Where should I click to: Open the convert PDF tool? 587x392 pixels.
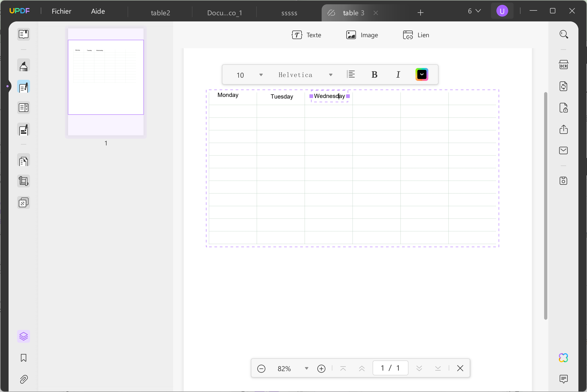pos(563,86)
